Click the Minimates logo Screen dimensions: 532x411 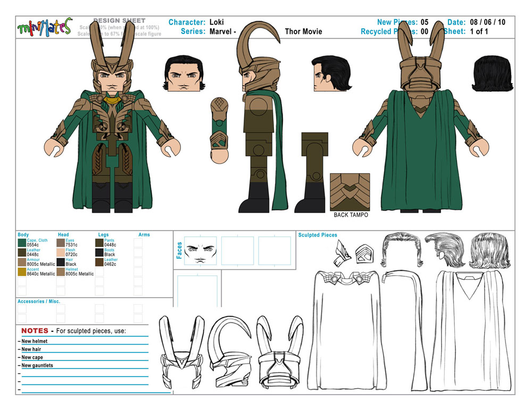tap(45, 28)
